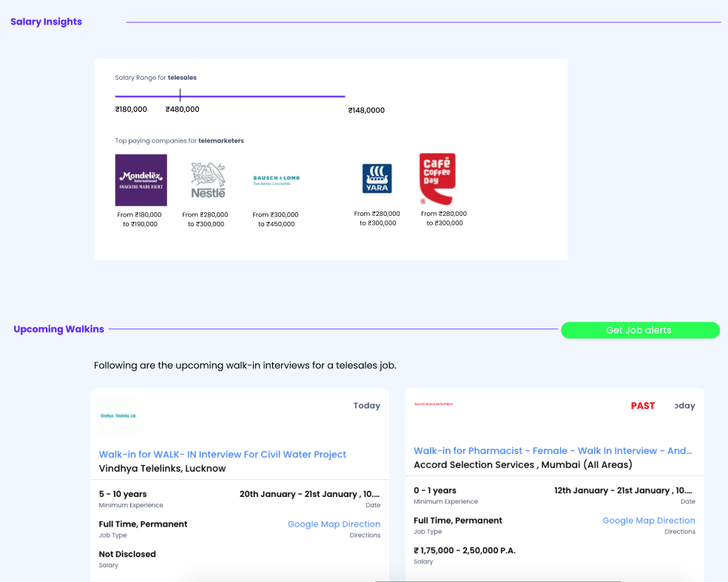Click the Salary Range for telesales label
The image size is (728, 582).
(155, 78)
